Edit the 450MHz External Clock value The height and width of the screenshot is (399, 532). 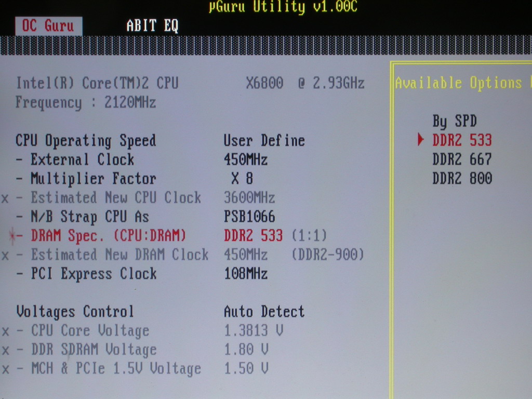(246, 159)
